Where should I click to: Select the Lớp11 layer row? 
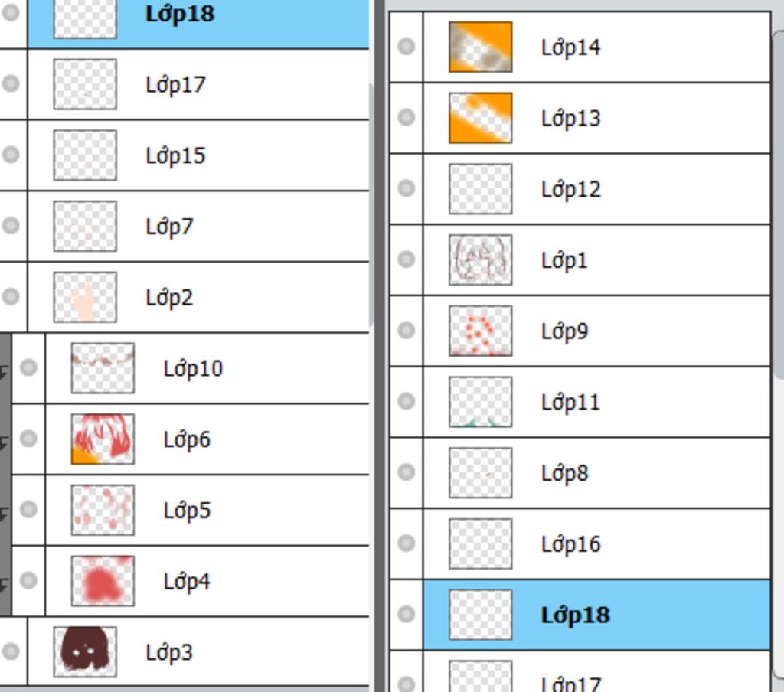[596, 402]
